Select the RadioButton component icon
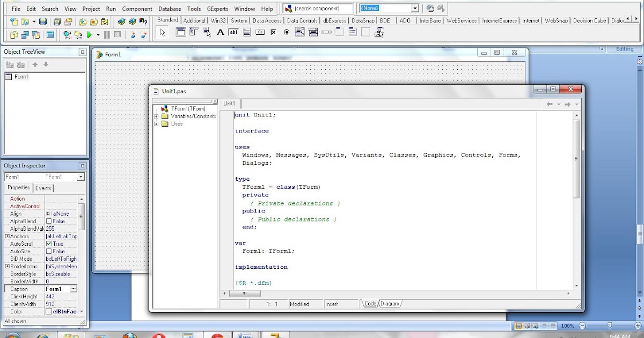Screen dimensions: 644x338 [287, 32]
